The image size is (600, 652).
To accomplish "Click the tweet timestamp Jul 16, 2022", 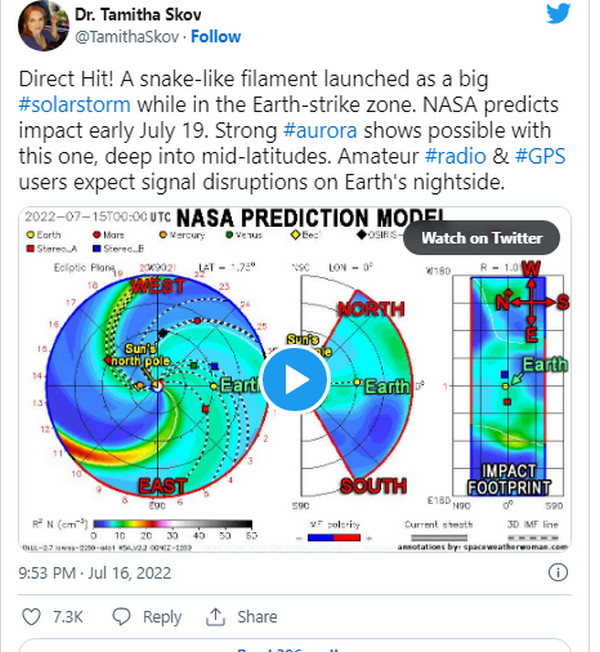I will 129,573.
